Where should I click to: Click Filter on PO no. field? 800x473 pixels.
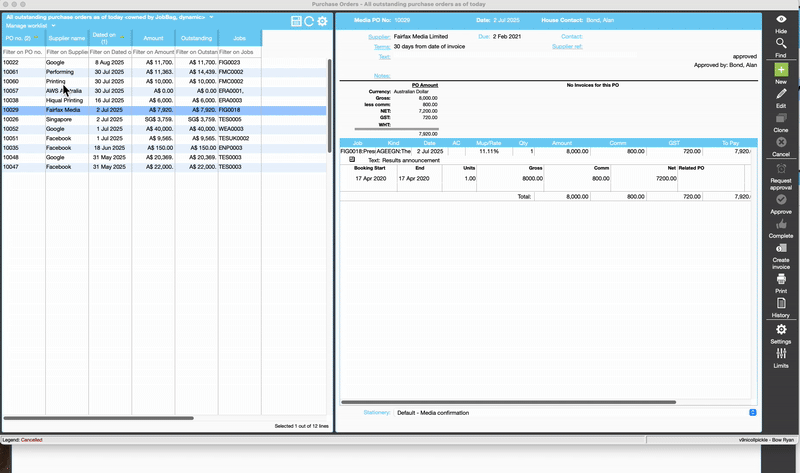(23, 52)
